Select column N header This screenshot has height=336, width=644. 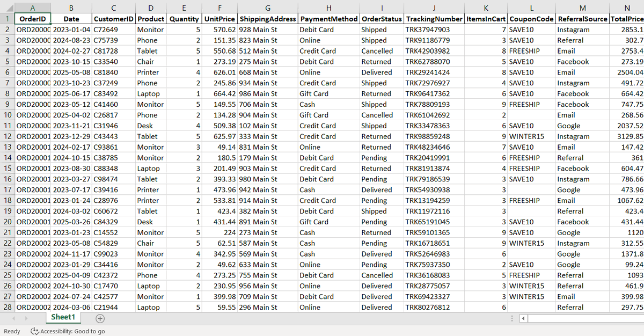[627, 8]
